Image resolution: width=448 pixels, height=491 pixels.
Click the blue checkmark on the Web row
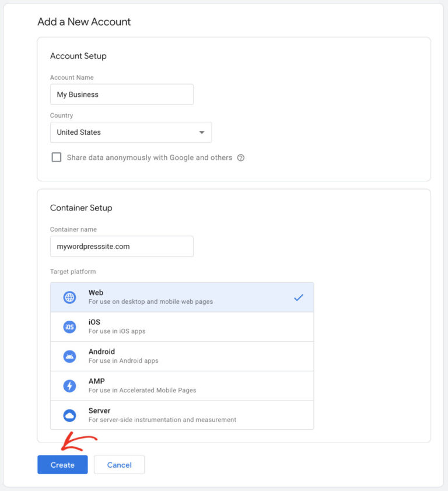click(299, 297)
